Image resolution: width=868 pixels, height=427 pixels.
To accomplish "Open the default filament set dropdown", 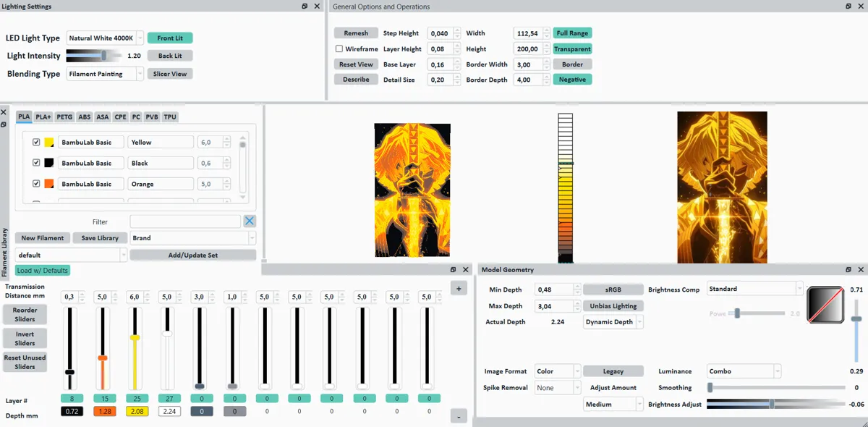I will pos(71,255).
